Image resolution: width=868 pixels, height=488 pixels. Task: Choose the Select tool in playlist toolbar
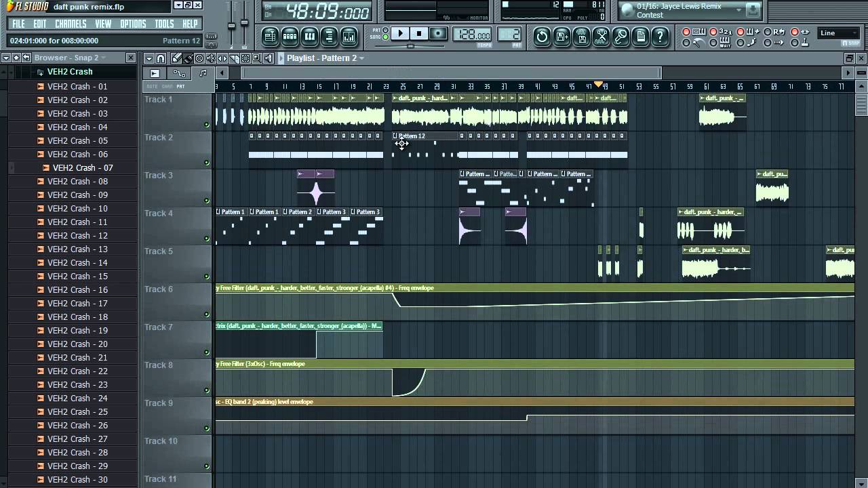click(245, 58)
